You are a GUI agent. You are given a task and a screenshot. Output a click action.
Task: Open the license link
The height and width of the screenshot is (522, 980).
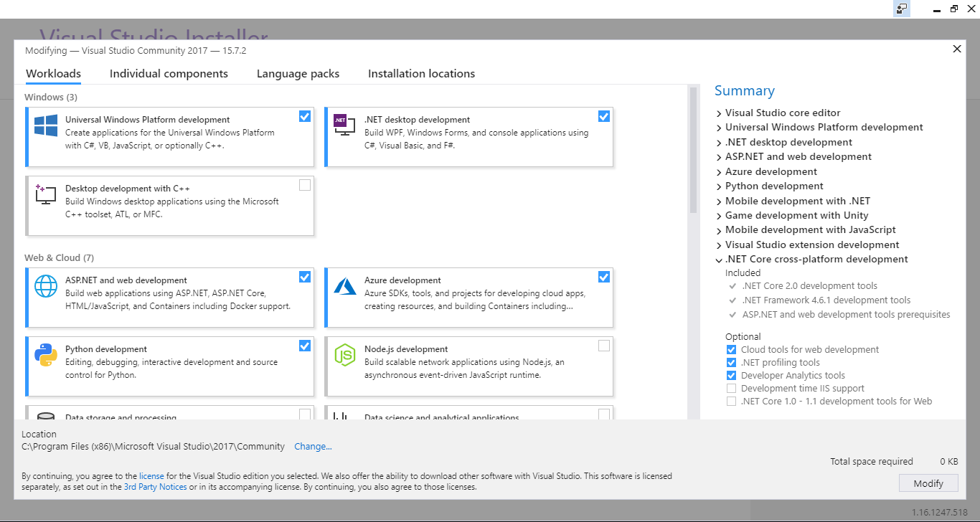pos(151,476)
